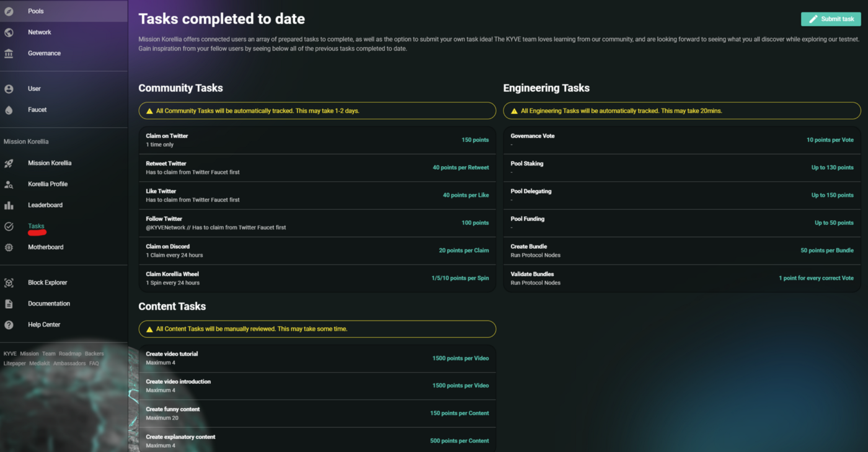Select the Claim Korellia Wheel task
Viewport: 868px width, 452px height.
(317, 278)
